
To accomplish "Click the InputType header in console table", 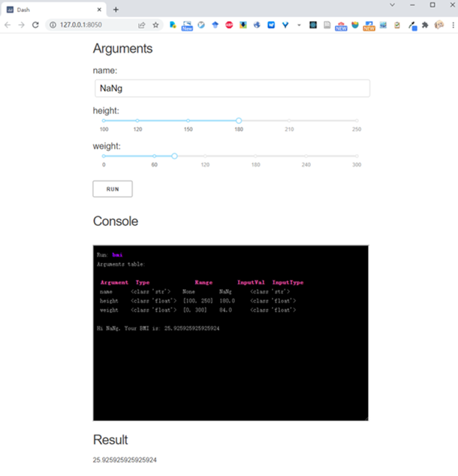I will (x=288, y=282).
